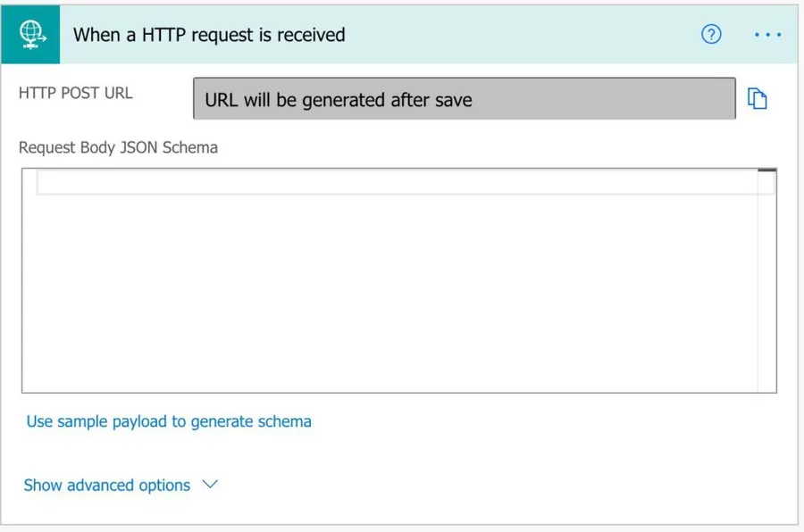The image size is (804, 532).
Task: Click the scrollbar thumb atop the schema editor
Action: click(766, 170)
